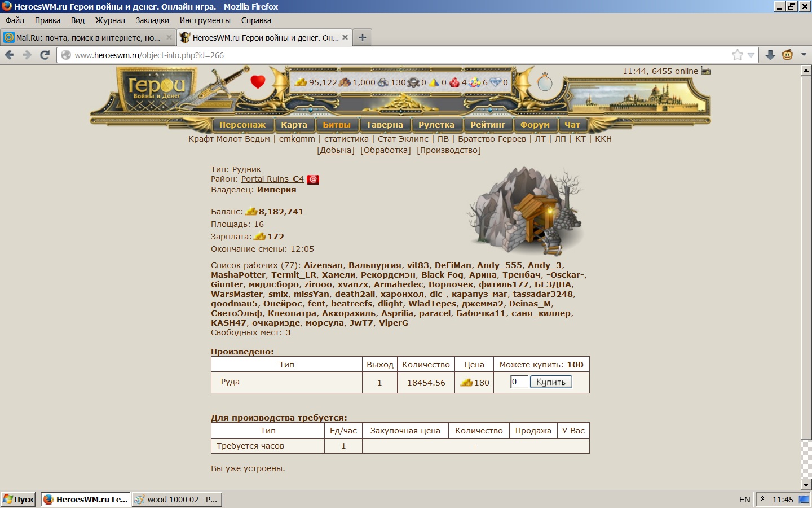Image resolution: width=812 pixels, height=508 pixels.
Task: Follow the Portal Ruins-C4 district link
Action: pyautogui.click(x=272, y=179)
